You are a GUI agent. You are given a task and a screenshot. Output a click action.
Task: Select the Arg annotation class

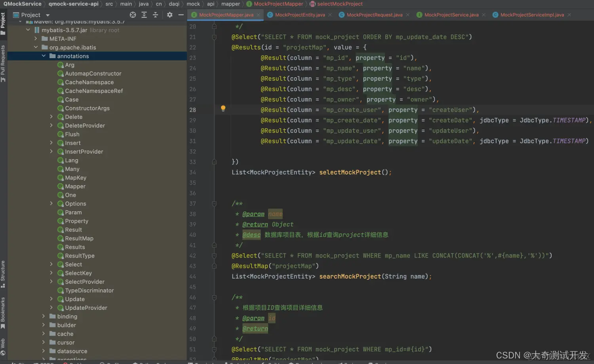[x=69, y=65]
